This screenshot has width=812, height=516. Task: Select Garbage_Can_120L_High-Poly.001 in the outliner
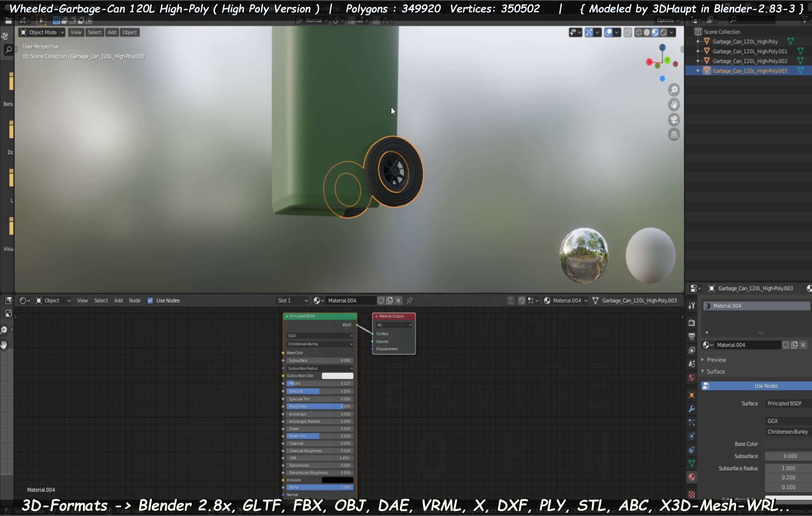coord(749,51)
